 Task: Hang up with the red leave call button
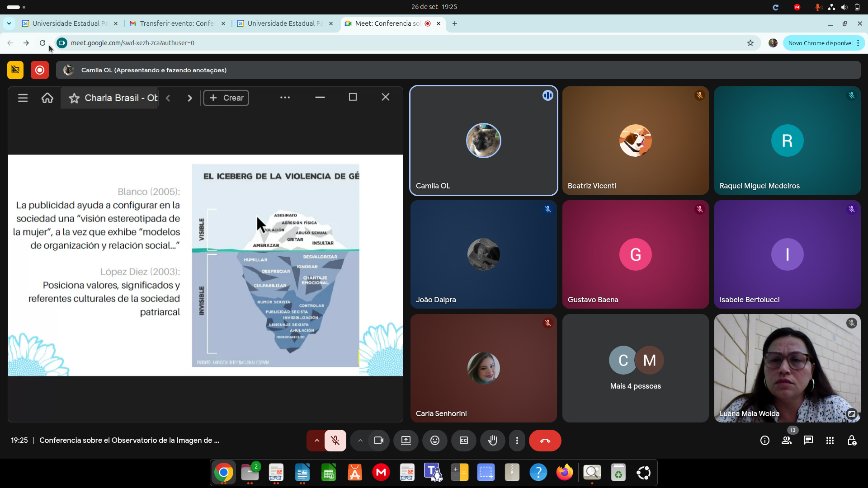click(x=545, y=441)
